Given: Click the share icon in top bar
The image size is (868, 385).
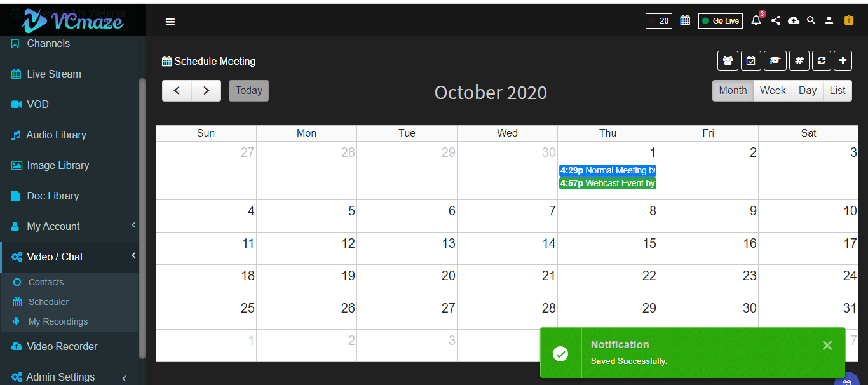Looking at the screenshot, I should tap(776, 20).
